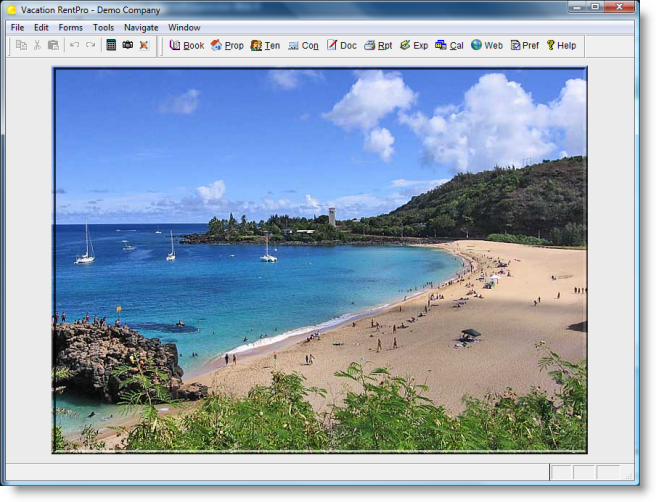Open the Prop properties toolbar button
Screen dimensions: 656x502
click(227, 45)
